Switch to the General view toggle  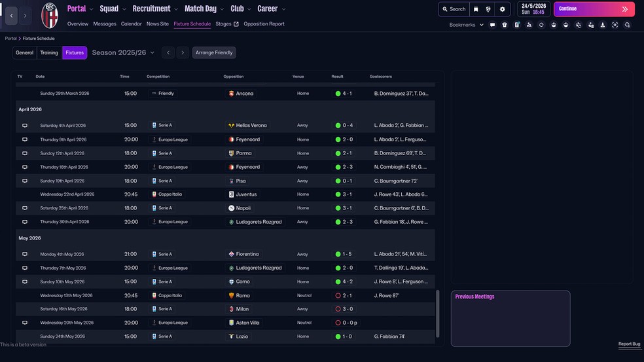[24, 52]
